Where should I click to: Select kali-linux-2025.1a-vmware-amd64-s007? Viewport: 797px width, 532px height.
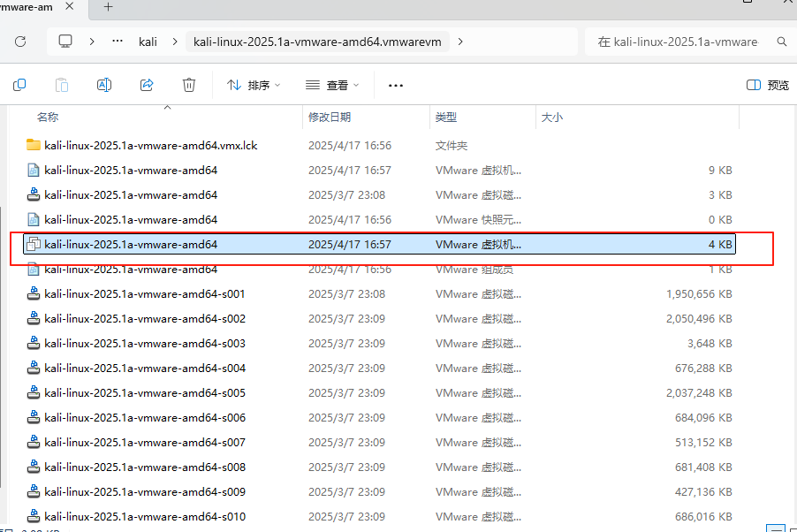379,443
